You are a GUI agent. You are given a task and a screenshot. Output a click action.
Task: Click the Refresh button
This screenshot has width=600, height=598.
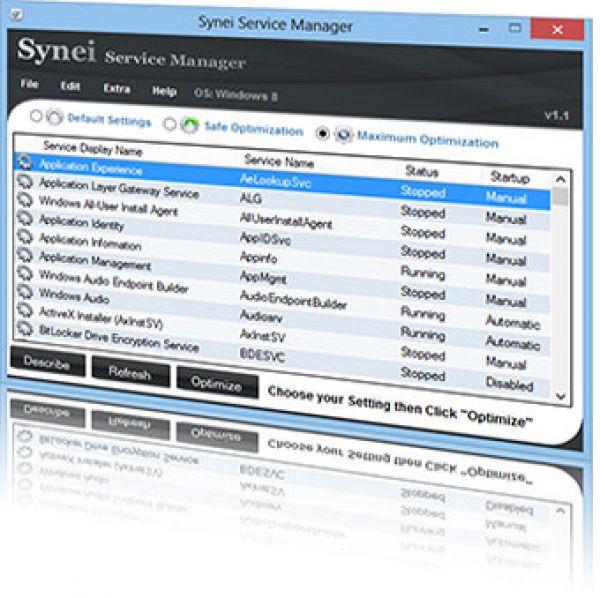(x=130, y=372)
